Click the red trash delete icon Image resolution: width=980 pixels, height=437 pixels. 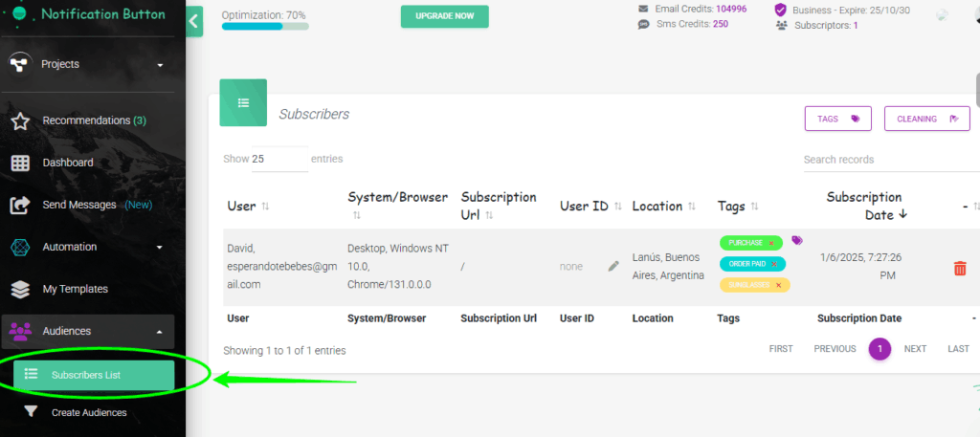tap(960, 269)
